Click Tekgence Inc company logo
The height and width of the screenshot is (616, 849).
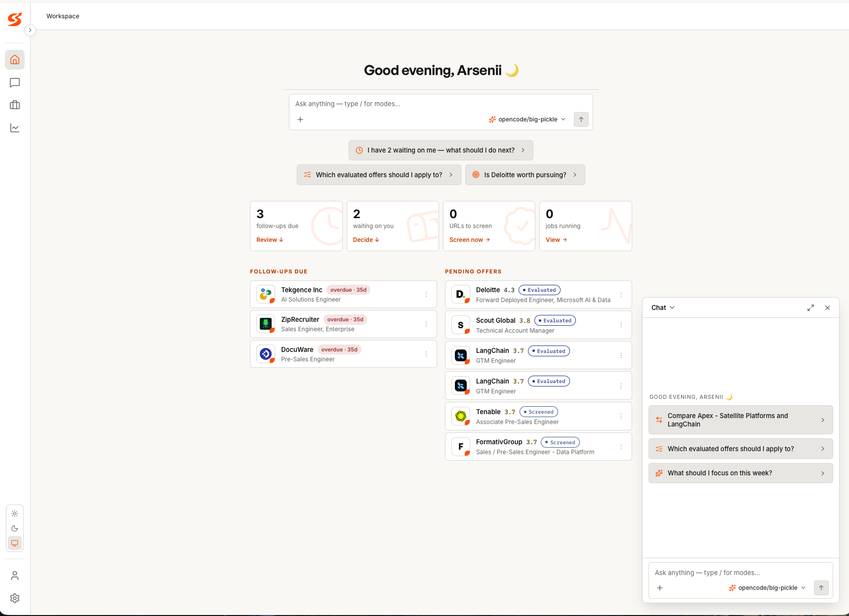click(x=266, y=294)
